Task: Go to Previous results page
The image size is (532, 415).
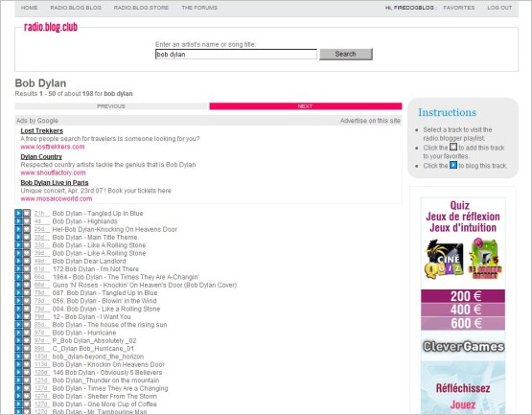Action: (111, 106)
